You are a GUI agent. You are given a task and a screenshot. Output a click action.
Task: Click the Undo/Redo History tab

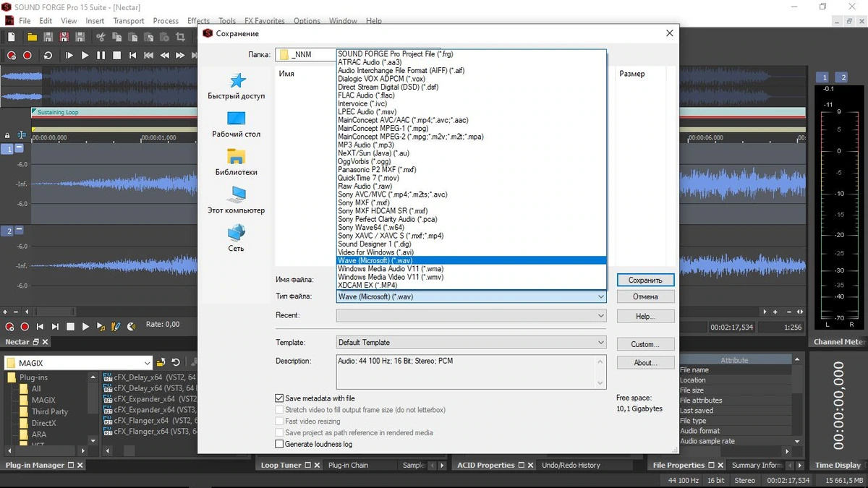571,465
